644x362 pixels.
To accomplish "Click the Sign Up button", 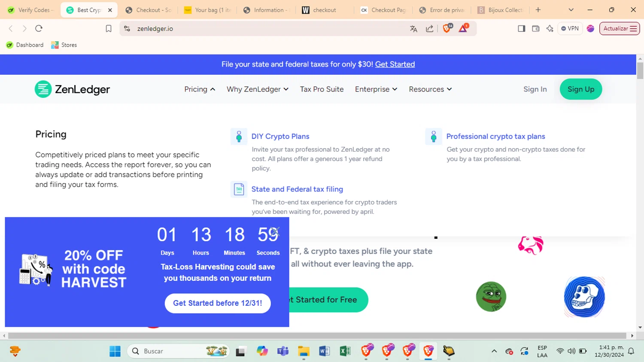I will (581, 89).
